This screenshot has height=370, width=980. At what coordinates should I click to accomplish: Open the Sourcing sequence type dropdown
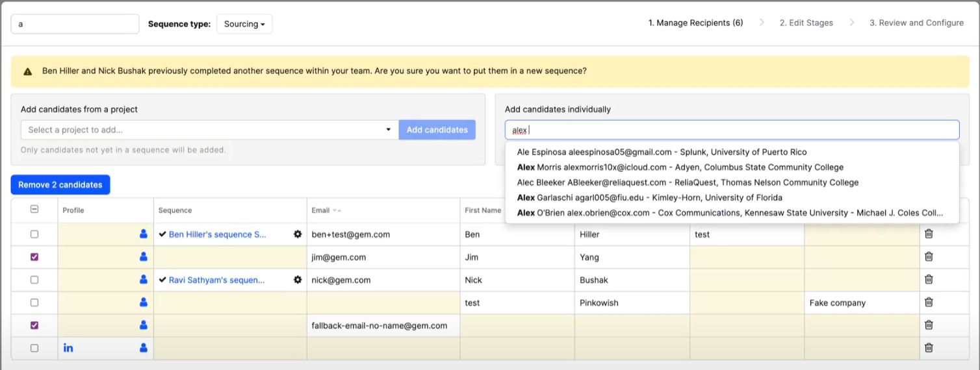click(x=244, y=24)
